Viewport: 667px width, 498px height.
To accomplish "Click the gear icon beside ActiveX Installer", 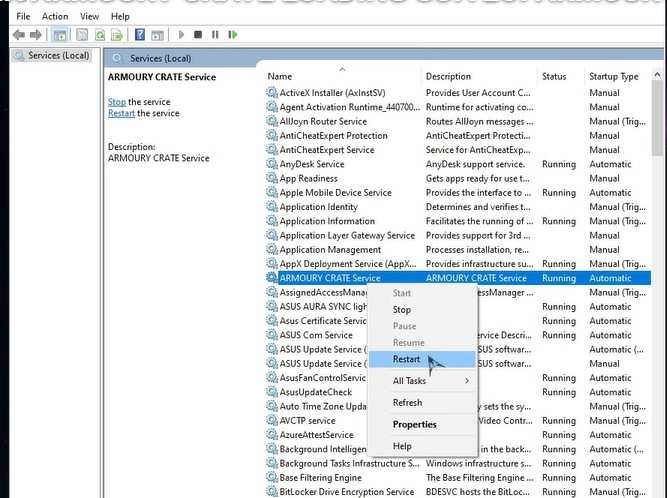I will (x=272, y=92).
